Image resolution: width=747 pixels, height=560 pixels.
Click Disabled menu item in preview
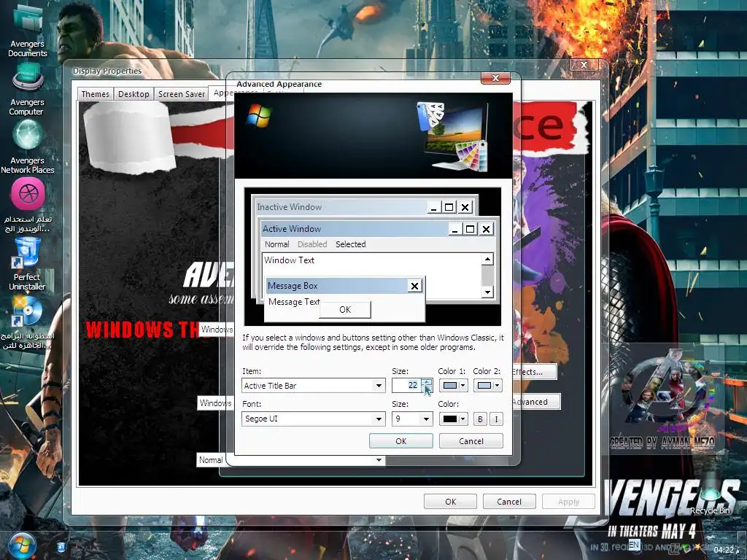pyautogui.click(x=312, y=244)
